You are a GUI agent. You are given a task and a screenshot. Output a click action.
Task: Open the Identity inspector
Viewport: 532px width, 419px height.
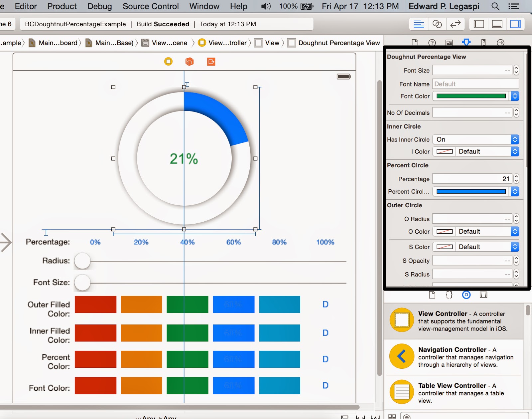click(449, 42)
